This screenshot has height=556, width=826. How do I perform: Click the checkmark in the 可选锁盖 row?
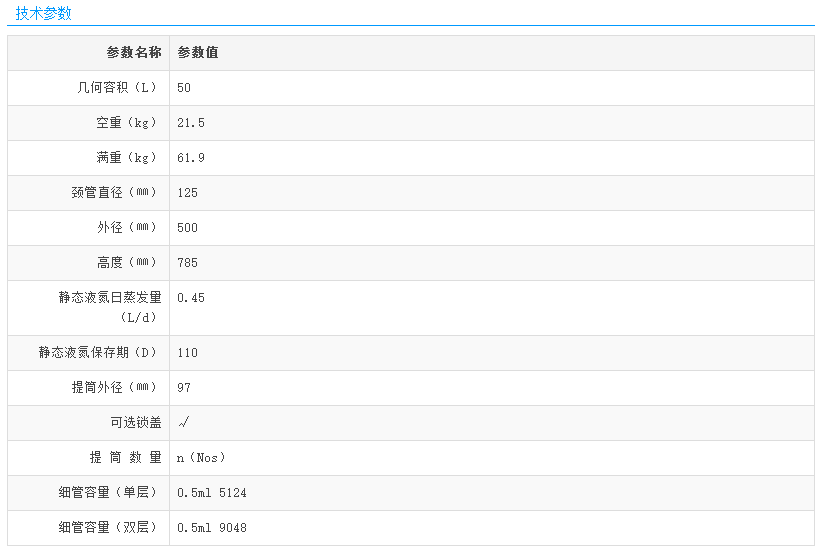pyautogui.click(x=184, y=423)
